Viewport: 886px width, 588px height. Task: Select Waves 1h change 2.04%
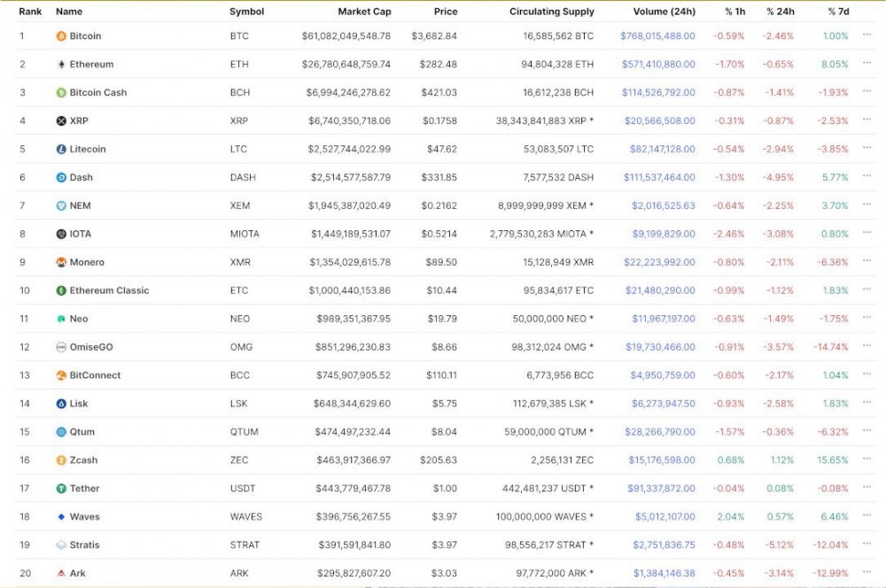pyautogui.click(x=731, y=516)
